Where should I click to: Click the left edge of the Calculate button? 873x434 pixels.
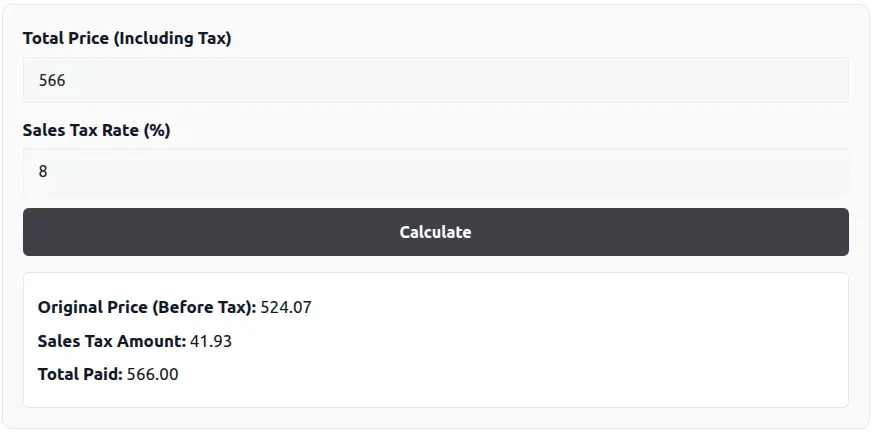point(40,232)
